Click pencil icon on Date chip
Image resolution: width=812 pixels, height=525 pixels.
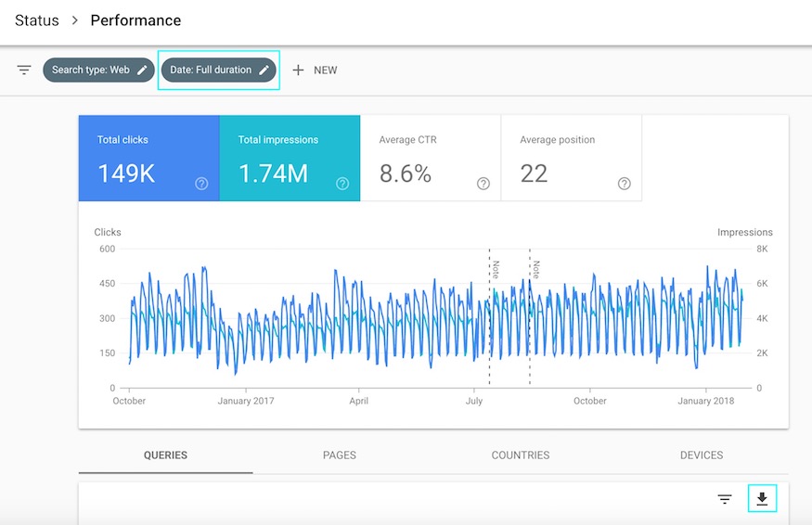(x=264, y=70)
